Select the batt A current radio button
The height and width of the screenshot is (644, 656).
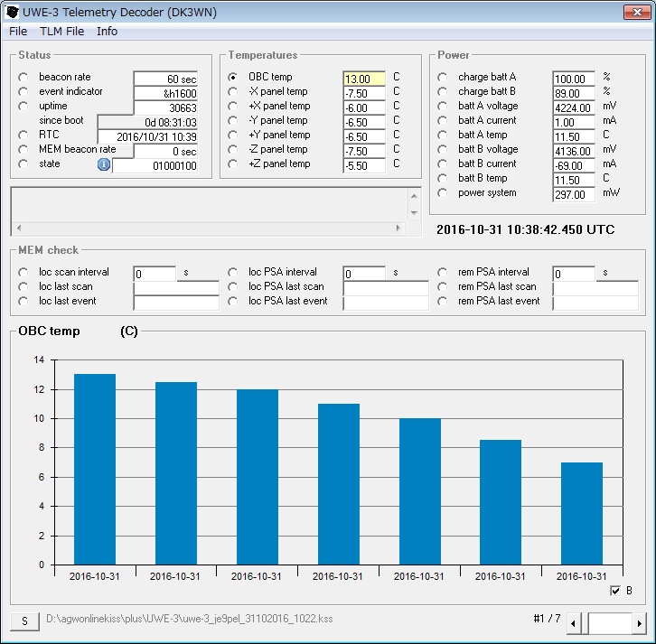coord(442,121)
